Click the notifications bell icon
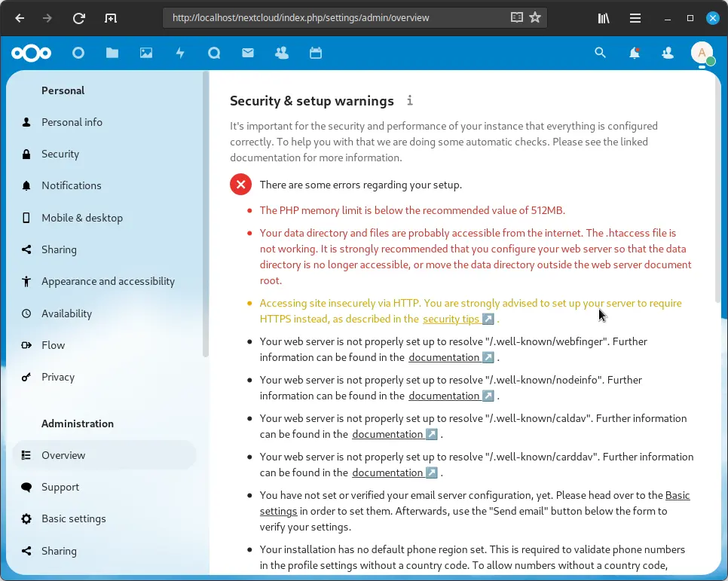Image resolution: width=728 pixels, height=581 pixels. [x=635, y=53]
